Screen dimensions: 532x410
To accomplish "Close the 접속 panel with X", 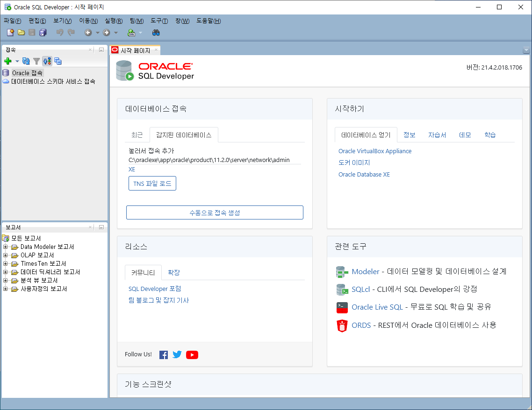I will [90, 50].
